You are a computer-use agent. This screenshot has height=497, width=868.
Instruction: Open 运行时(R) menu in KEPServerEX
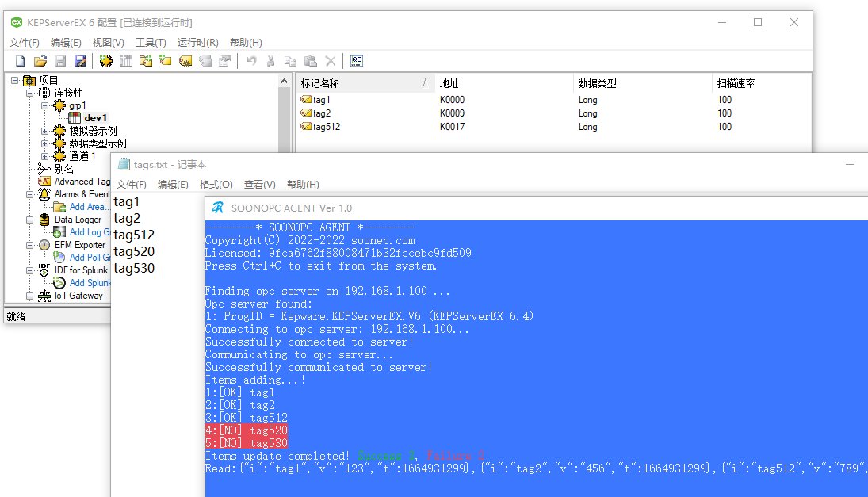[197, 43]
